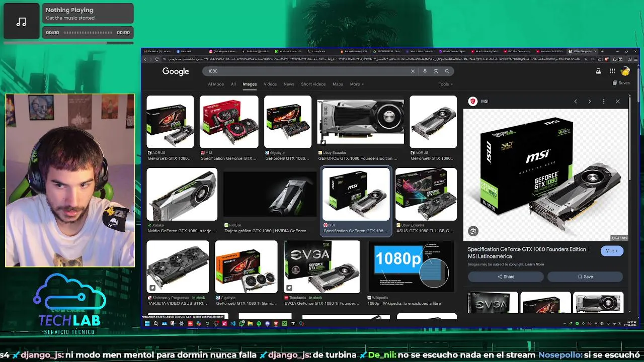This screenshot has width=644, height=362.
Task: Open the EVGA GeForce GTX 1080 Ti thumbnail
Action: pyautogui.click(x=322, y=266)
